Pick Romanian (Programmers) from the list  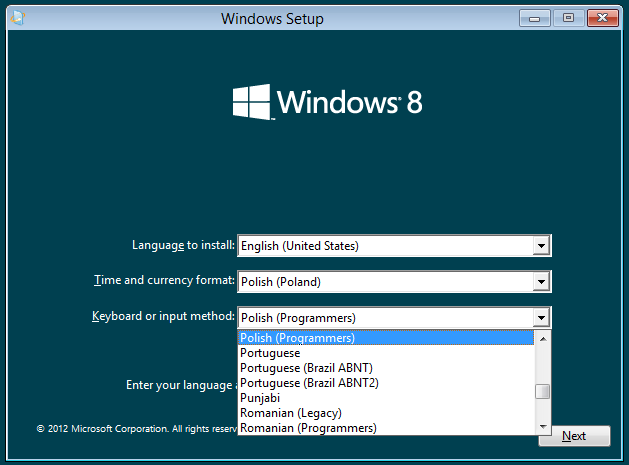coord(308,428)
